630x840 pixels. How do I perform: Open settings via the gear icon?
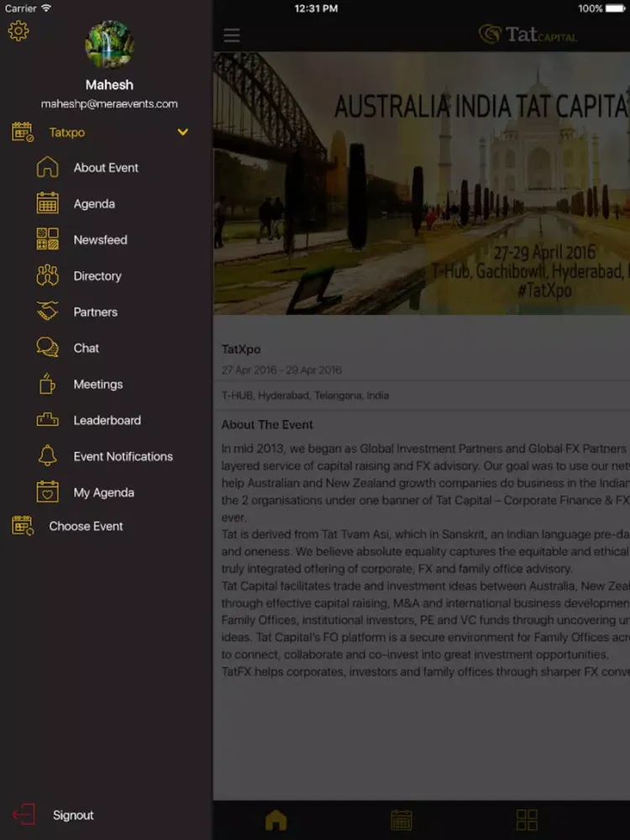[x=18, y=31]
